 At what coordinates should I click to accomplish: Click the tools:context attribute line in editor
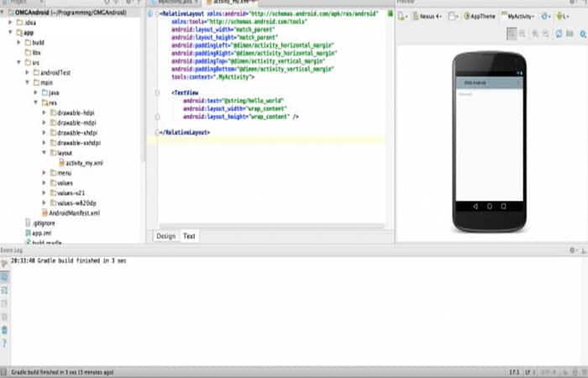[x=213, y=77]
